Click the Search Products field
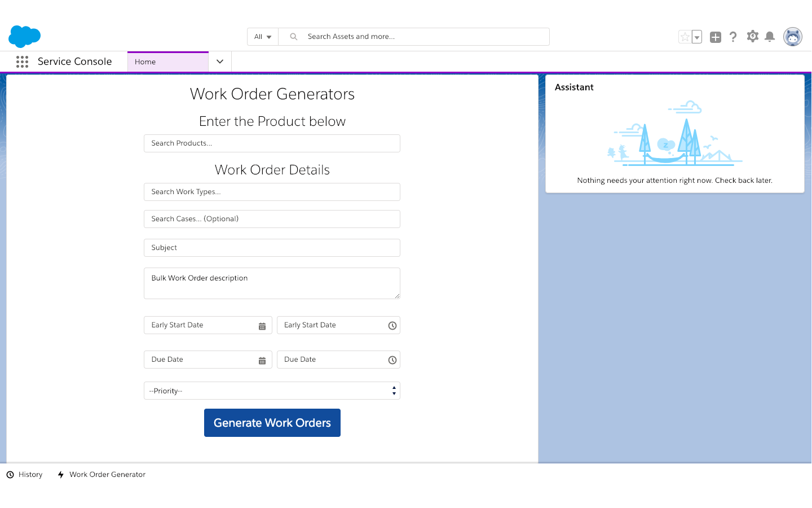The width and height of the screenshot is (812, 508). pyautogui.click(x=272, y=143)
